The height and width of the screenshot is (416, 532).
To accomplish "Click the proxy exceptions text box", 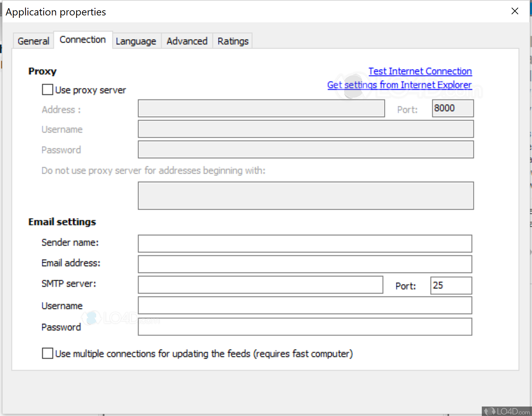I will pyautogui.click(x=305, y=196).
